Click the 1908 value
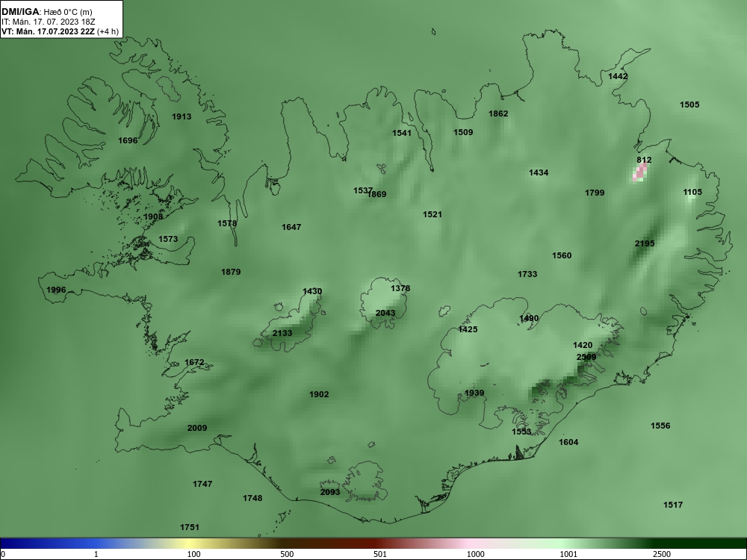747x560 pixels. coord(153,217)
